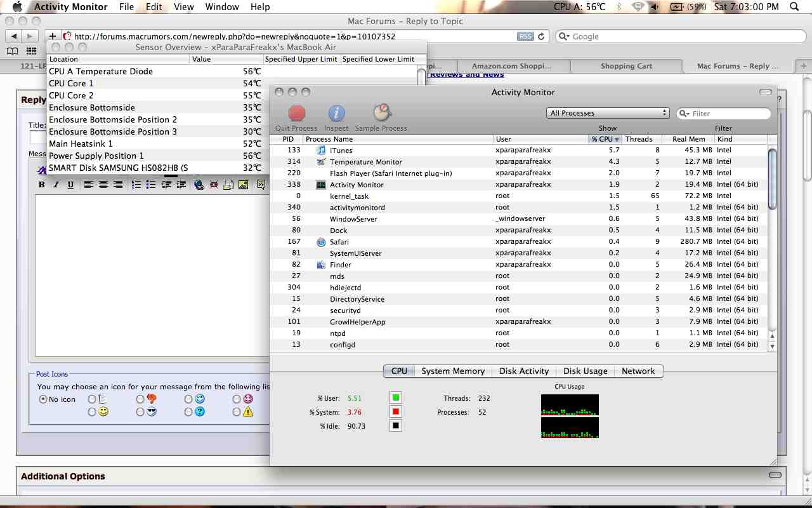812x508 pixels.
Task: Sort Sensor Overview by Value column
Action: 226,59
